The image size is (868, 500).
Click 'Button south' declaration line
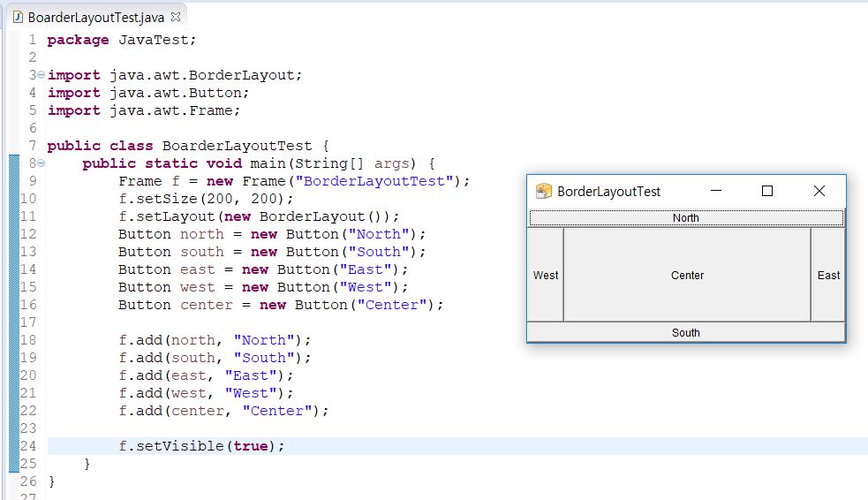click(x=272, y=252)
